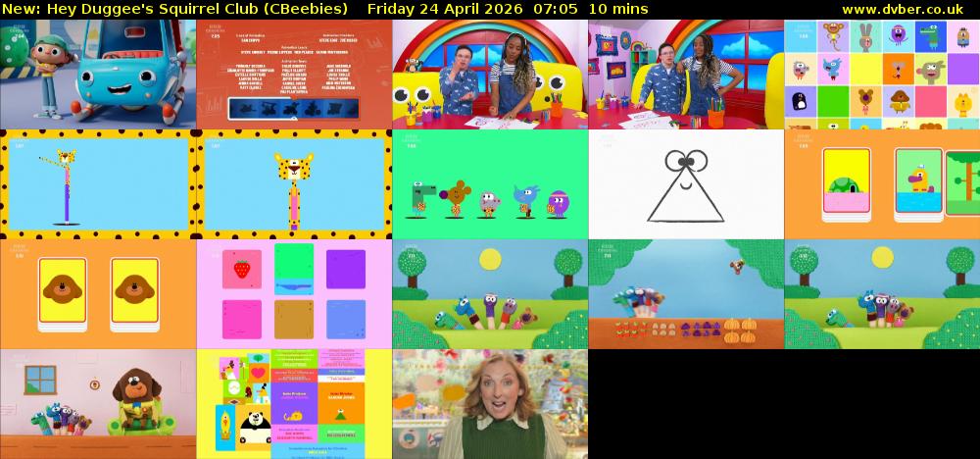Select thumbnail of close-up giraffe face
This screenshot has height=459, width=980.
click(x=294, y=184)
